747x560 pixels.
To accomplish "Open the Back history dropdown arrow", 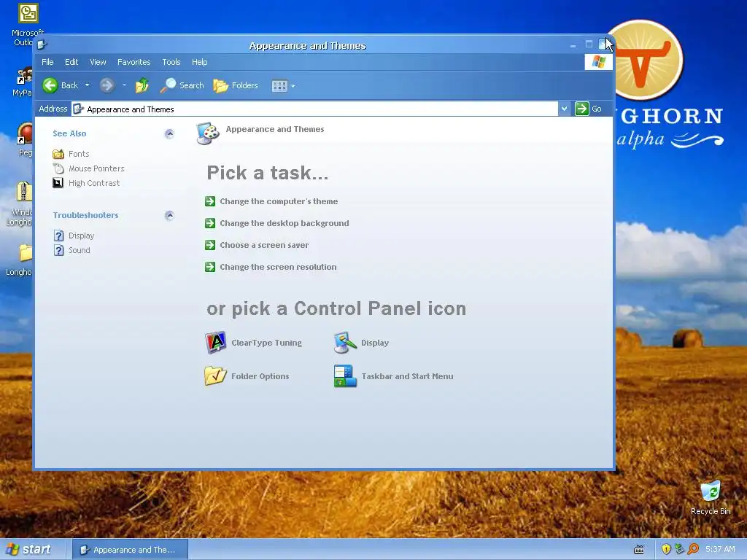I will click(88, 86).
